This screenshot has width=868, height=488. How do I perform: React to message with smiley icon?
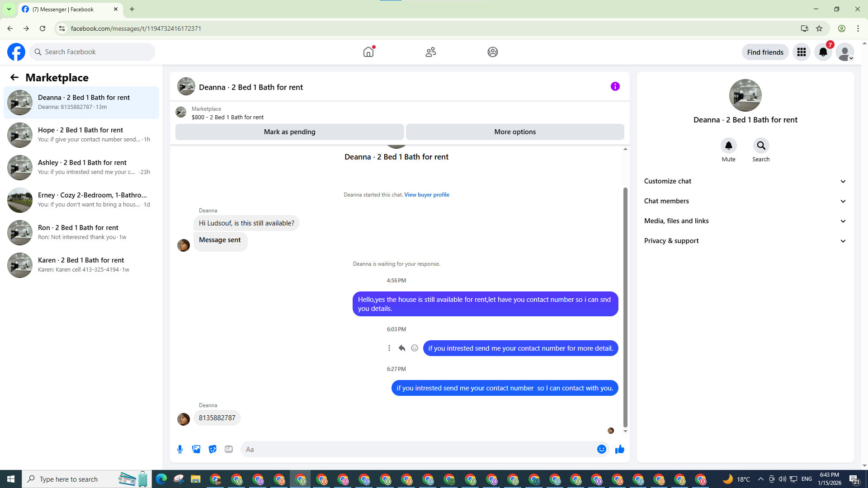pos(414,348)
